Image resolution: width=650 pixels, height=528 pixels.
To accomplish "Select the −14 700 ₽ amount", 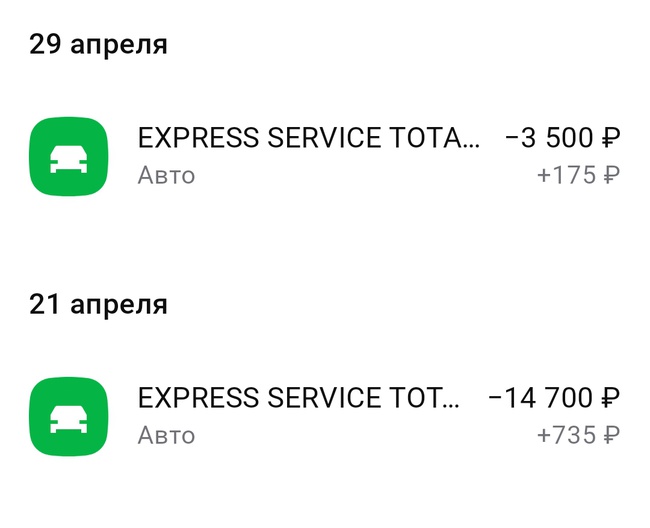I will click(554, 398).
